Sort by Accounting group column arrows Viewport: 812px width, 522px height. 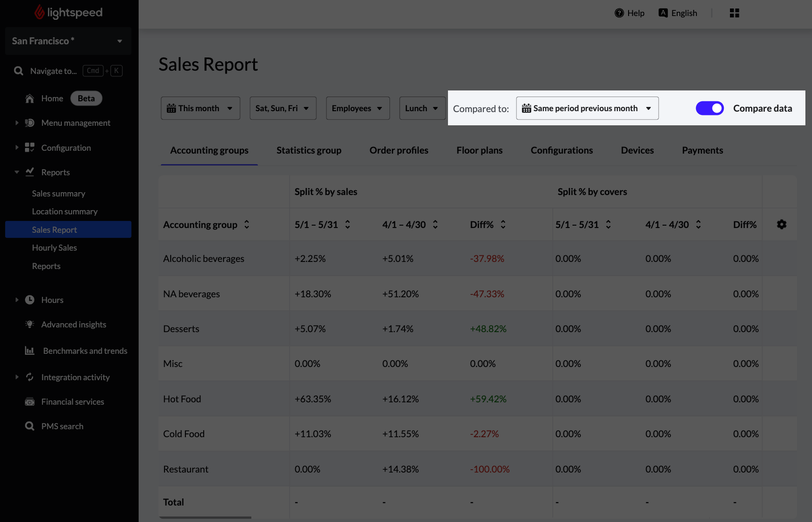click(247, 225)
